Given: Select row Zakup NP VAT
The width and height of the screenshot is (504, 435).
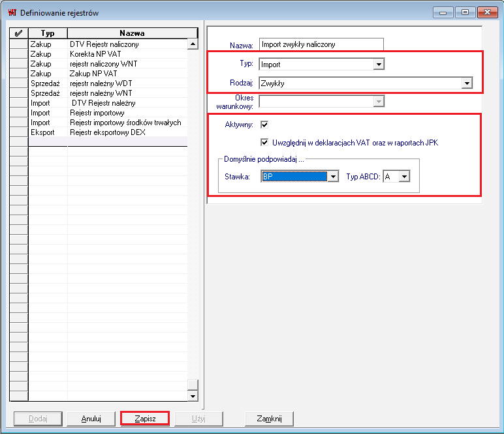Looking at the screenshot, I should (x=108, y=74).
